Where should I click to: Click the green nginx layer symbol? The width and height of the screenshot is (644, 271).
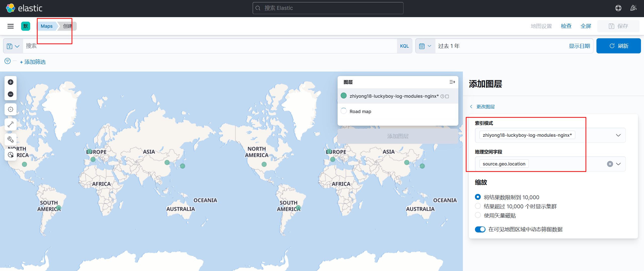[x=344, y=96]
